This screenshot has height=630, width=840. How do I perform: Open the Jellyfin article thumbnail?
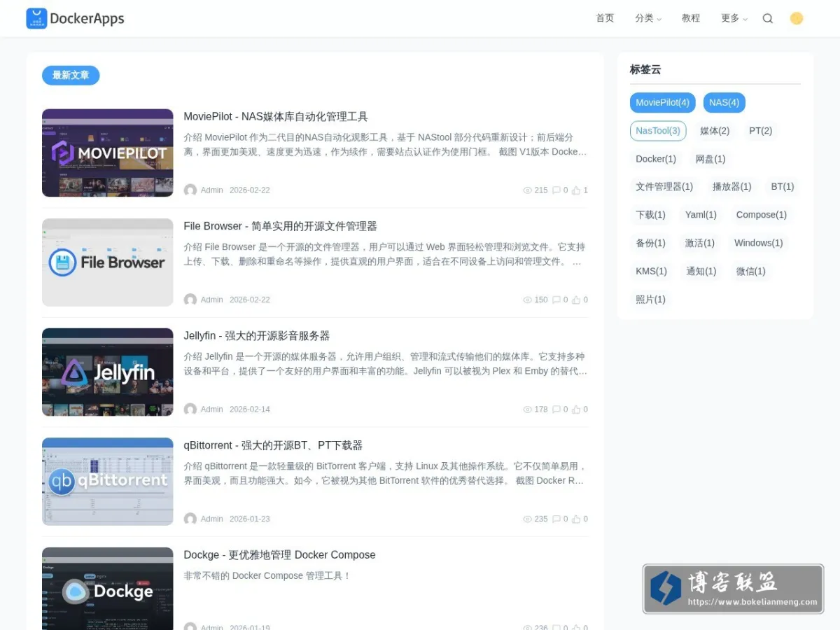(107, 372)
